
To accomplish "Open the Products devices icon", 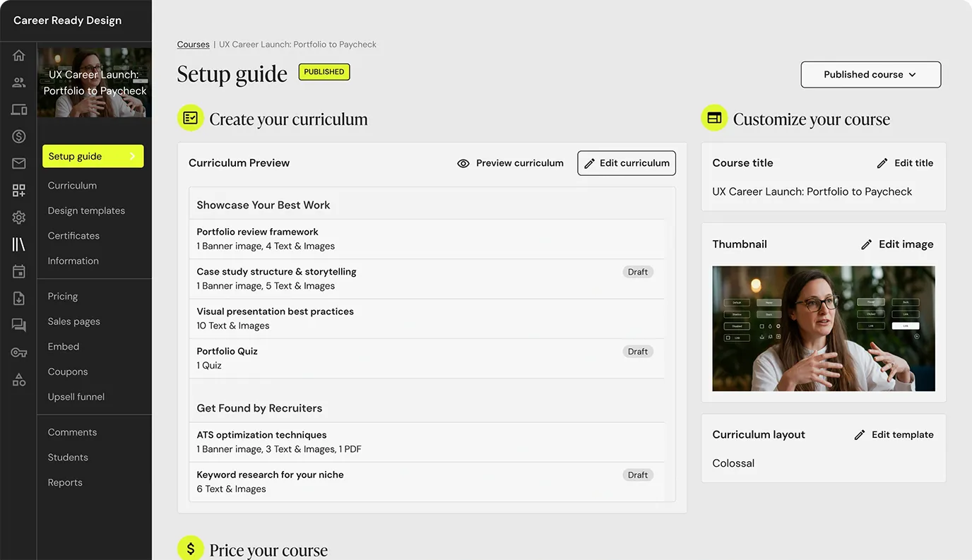I will click(x=18, y=109).
